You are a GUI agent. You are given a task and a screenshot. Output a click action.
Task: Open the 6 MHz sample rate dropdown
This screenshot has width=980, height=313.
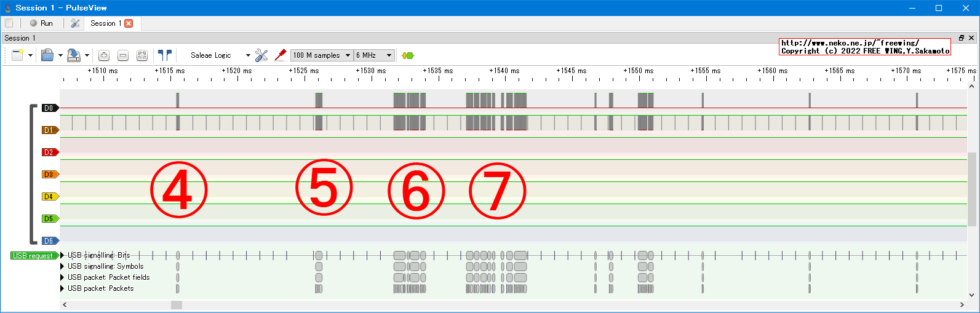(374, 55)
